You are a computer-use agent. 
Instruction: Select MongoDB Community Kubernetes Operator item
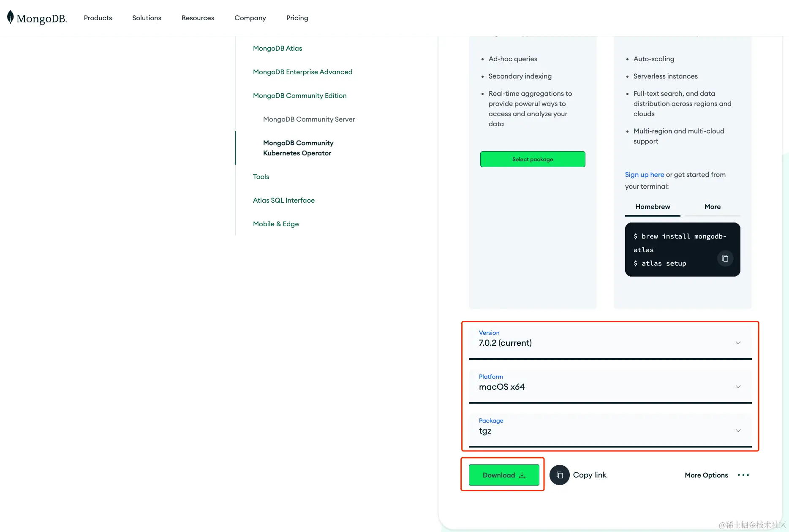tap(298, 148)
